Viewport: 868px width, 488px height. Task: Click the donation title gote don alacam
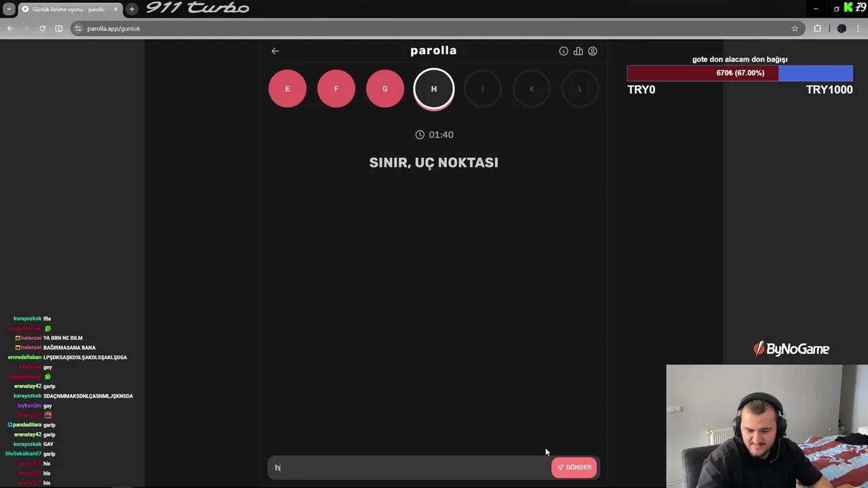[x=740, y=60]
